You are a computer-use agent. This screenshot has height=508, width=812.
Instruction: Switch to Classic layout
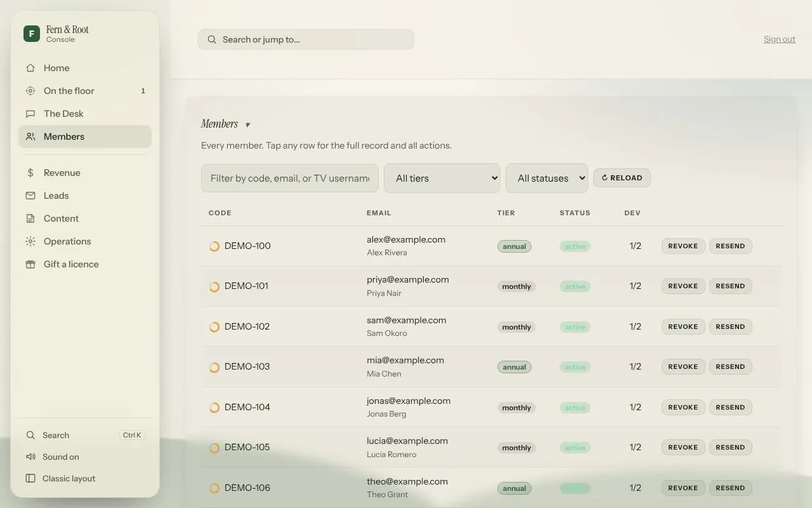click(85, 478)
